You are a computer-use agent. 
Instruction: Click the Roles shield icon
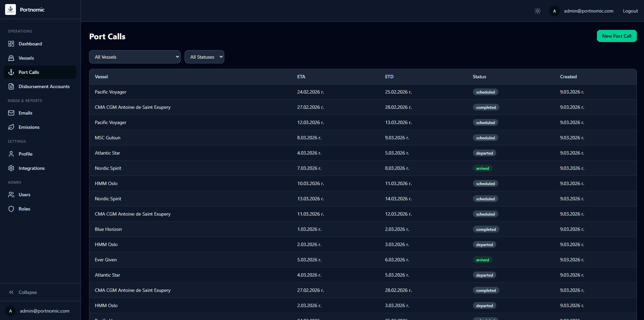coord(11,209)
